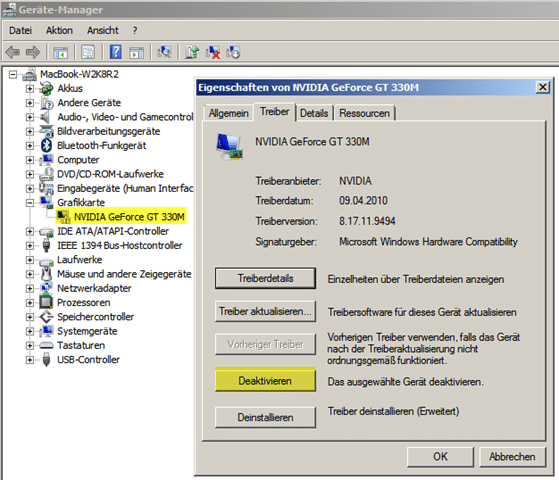Image resolution: width=559 pixels, height=480 pixels.
Task: Click the Abbrechen button
Action: (512, 457)
